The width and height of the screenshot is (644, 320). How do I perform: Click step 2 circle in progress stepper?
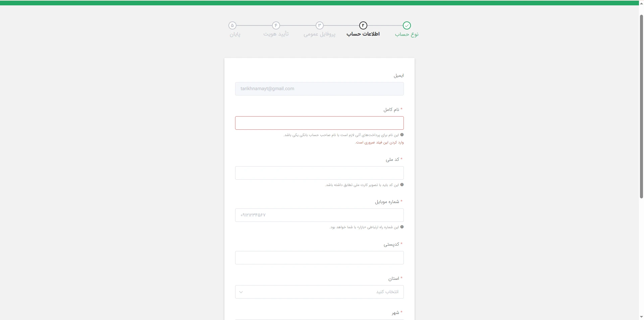(x=363, y=25)
